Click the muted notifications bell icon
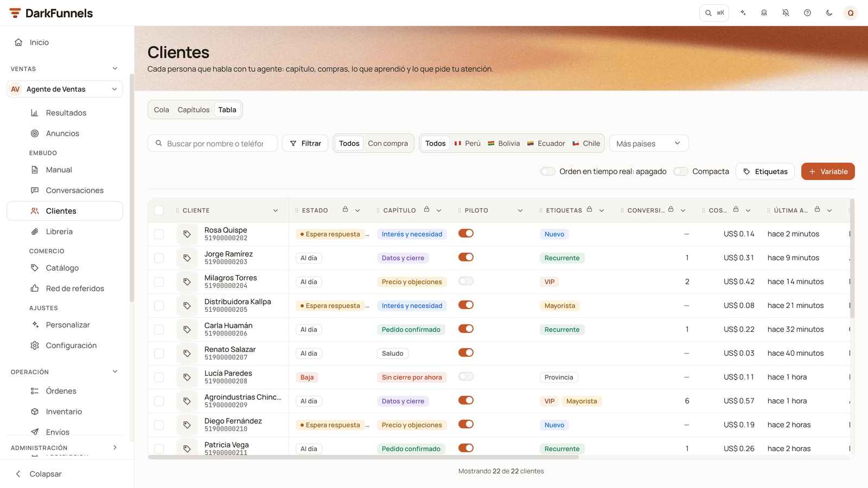868x488 pixels. pos(786,13)
